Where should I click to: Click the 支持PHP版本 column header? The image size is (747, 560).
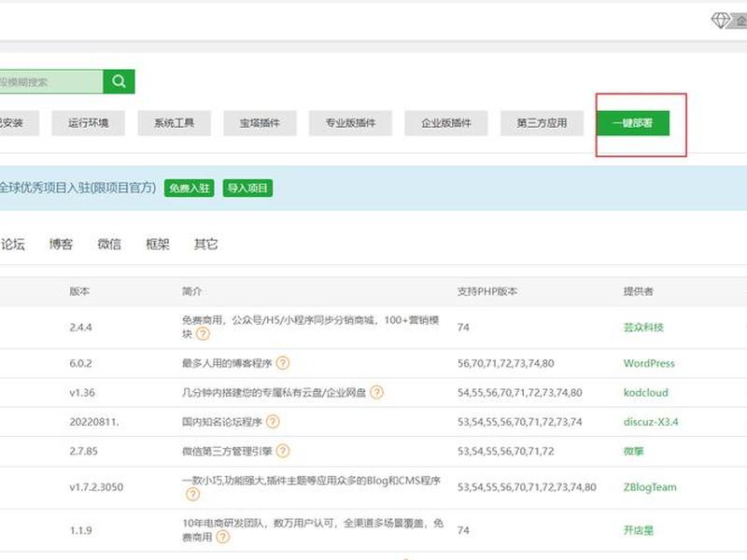pos(486,291)
